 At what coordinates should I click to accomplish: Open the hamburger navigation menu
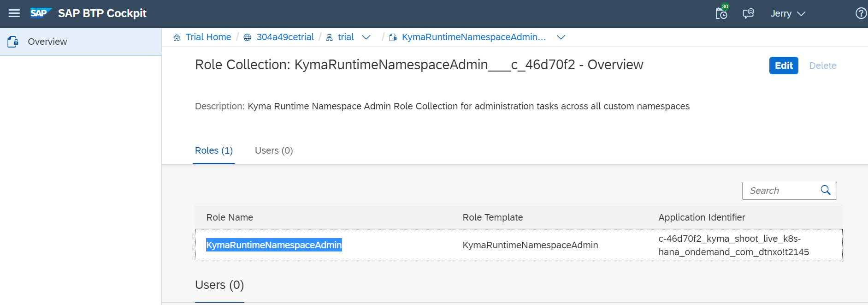click(14, 13)
